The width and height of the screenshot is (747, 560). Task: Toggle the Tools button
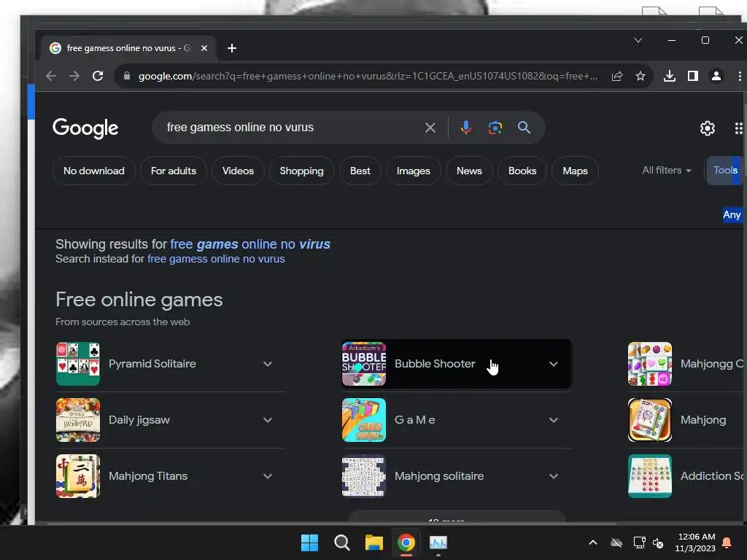pos(724,171)
